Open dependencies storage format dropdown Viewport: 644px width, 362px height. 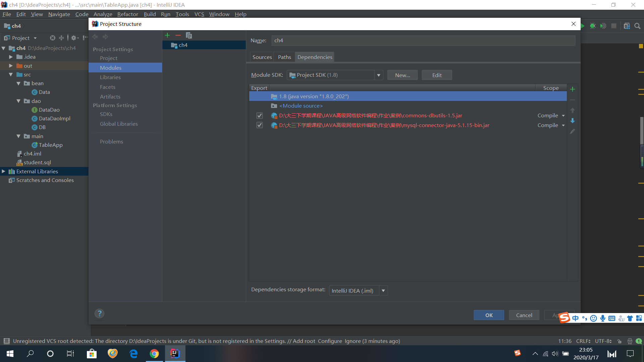tap(383, 291)
